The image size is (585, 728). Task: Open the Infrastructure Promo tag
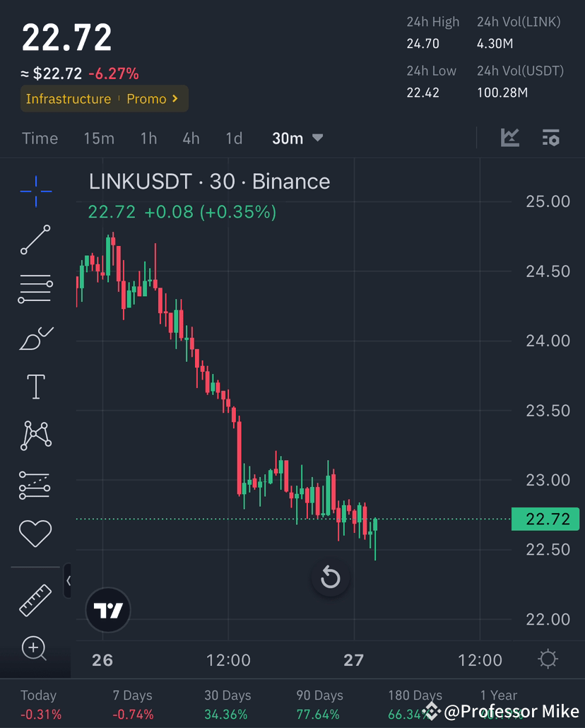click(x=104, y=99)
